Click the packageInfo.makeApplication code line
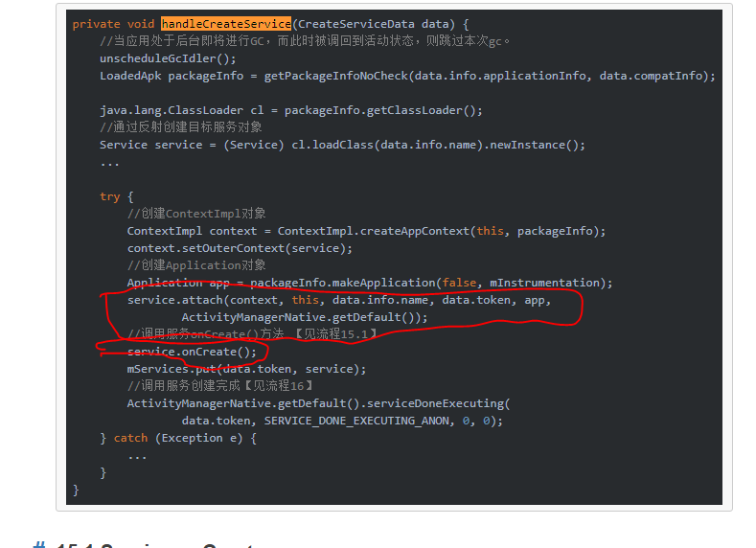Image resolution: width=756 pixels, height=548 pixels. (x=370, y=283)
